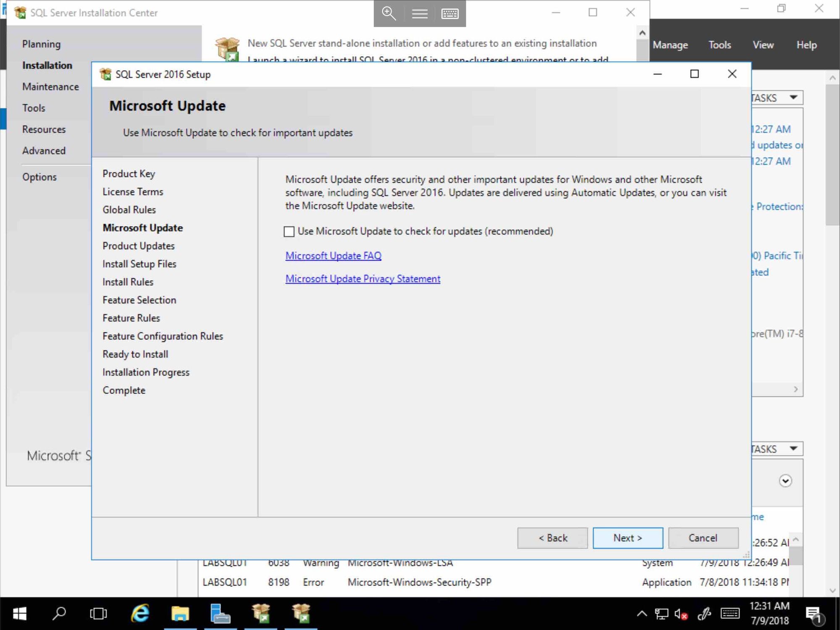The image size is (840, 630).
Task: Click the Microsoft Update Privacy Statement link
Action: click(x=362, y=279)
